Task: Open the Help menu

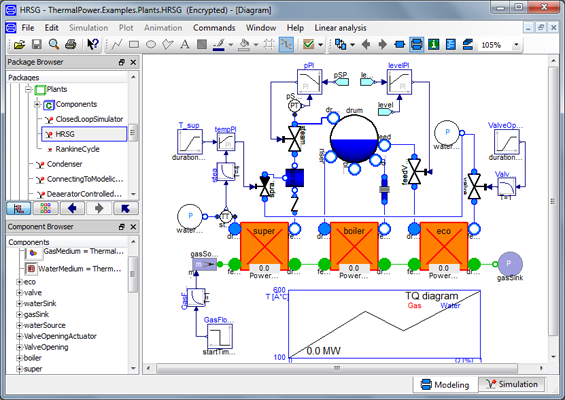Action: pyautogui.click(x=295, y=28)
